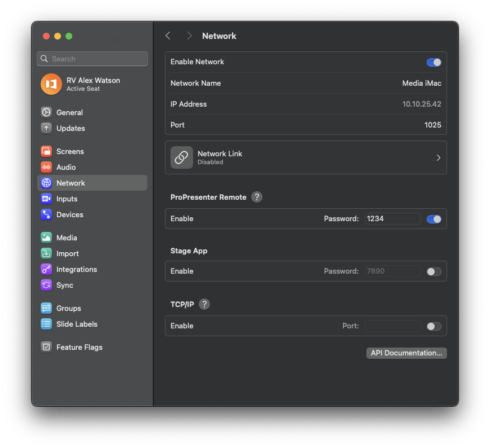The image size is (490, 448).
Task: Click the Inputs camera icon
Action: coord(46,199)
